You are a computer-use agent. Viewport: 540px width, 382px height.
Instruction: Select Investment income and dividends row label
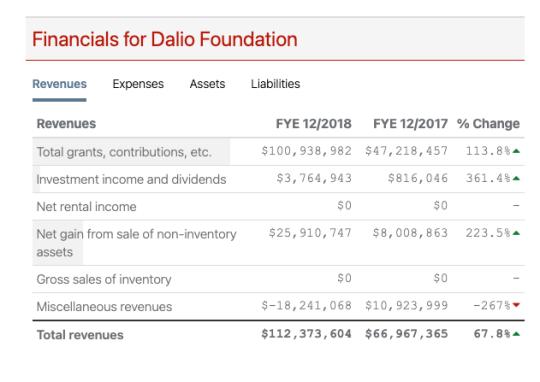pyautogui.click(x=131, y=179)
